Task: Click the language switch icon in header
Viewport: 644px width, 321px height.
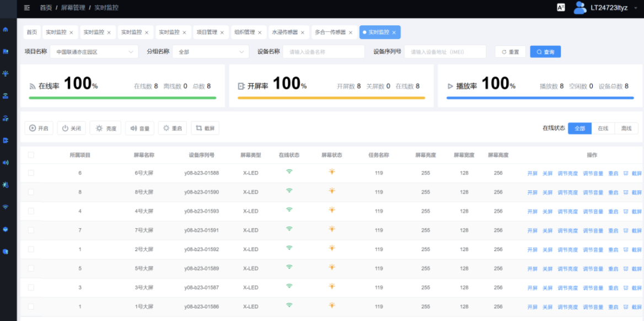Action: [561, 8]
